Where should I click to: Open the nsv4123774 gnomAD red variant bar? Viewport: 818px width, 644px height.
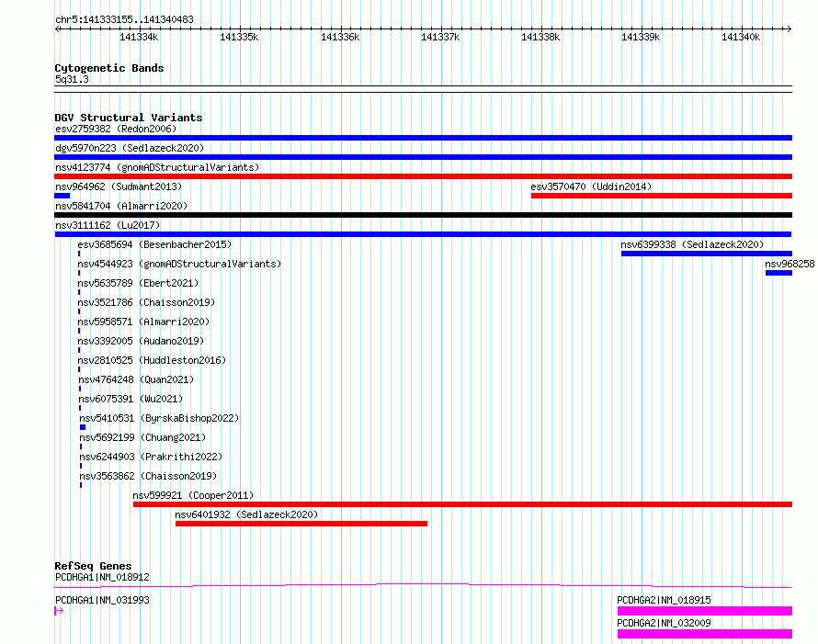(x=423, y=176)
